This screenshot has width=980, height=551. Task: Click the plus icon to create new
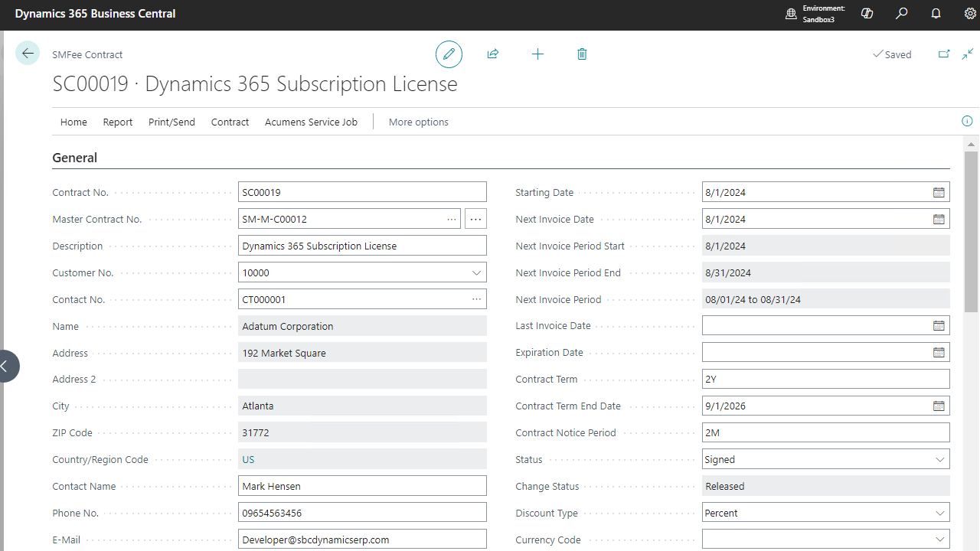point(537,54)
